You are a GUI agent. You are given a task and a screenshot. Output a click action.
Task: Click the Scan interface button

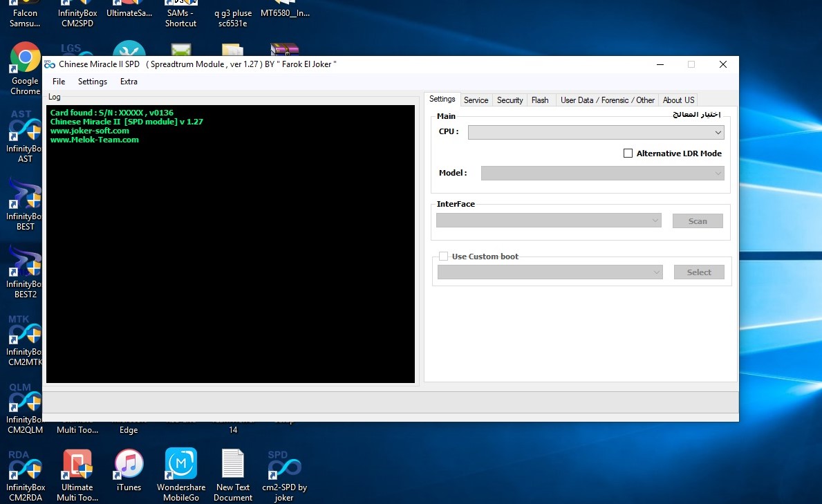[698, 221]
